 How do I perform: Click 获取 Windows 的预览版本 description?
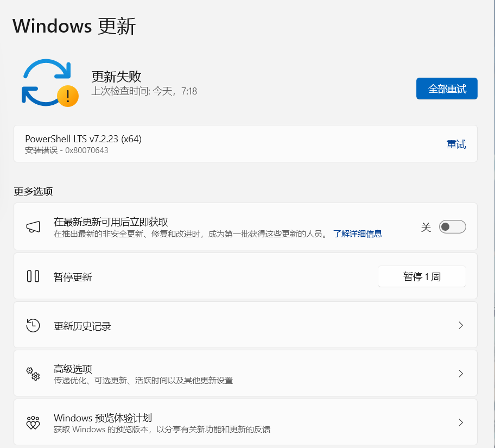coord(162,430)
